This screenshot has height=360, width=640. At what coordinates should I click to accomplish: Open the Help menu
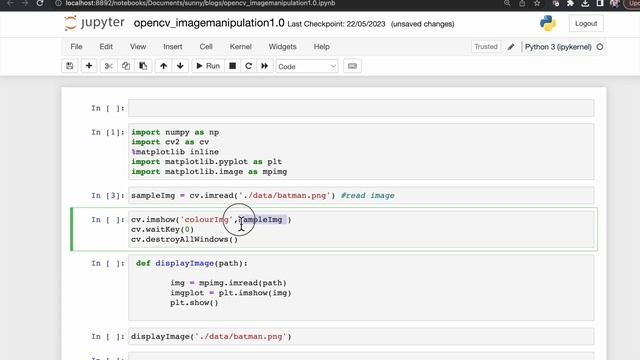[x=322, y=47]
